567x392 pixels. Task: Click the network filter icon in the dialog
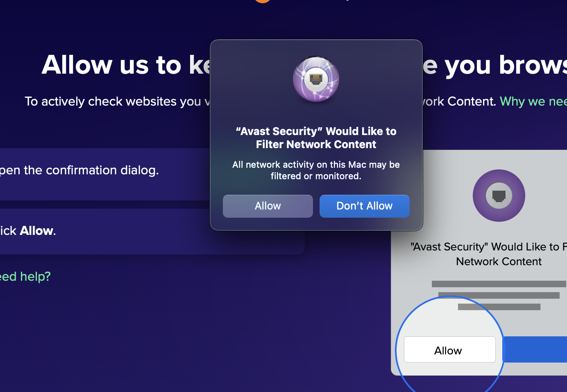pos(316,79)
